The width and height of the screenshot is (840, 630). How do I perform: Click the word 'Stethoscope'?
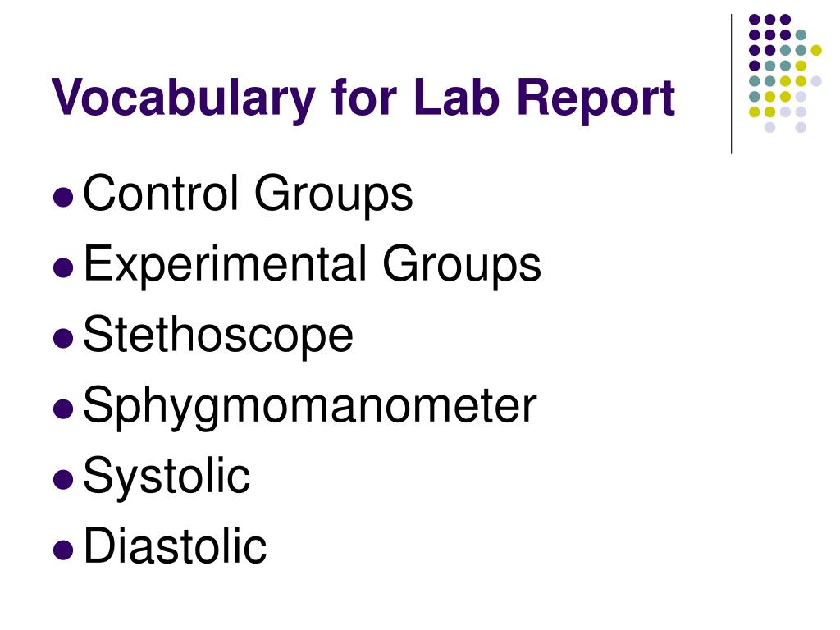click(218, 335)
